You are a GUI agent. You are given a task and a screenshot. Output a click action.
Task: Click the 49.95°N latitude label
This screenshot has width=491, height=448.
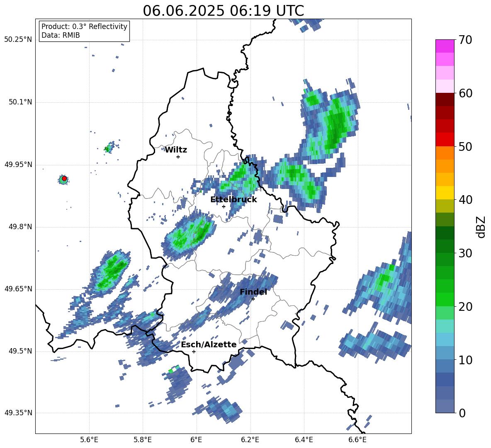click(18, 164)
